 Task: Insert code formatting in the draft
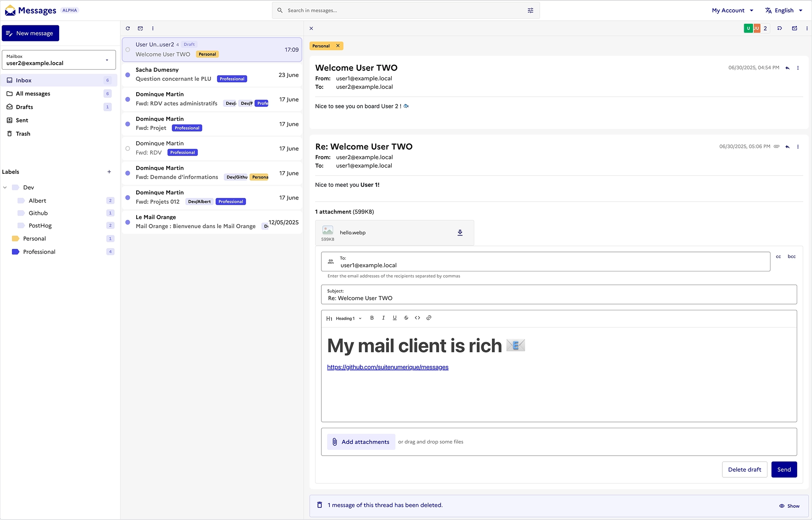pos(417,318)
